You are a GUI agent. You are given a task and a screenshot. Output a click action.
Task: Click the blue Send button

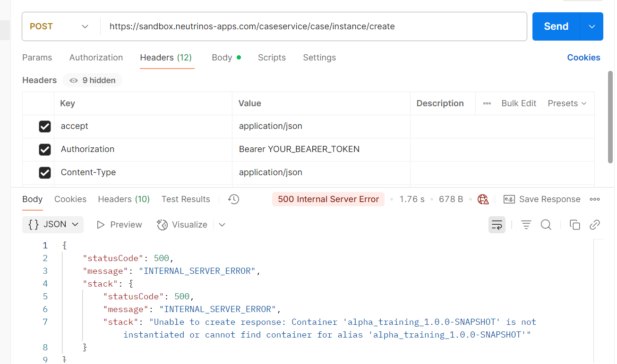coord(556,26)
